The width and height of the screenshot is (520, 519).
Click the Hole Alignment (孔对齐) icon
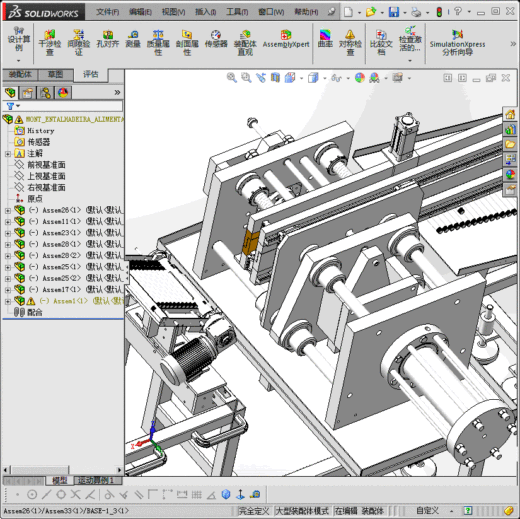108,39
